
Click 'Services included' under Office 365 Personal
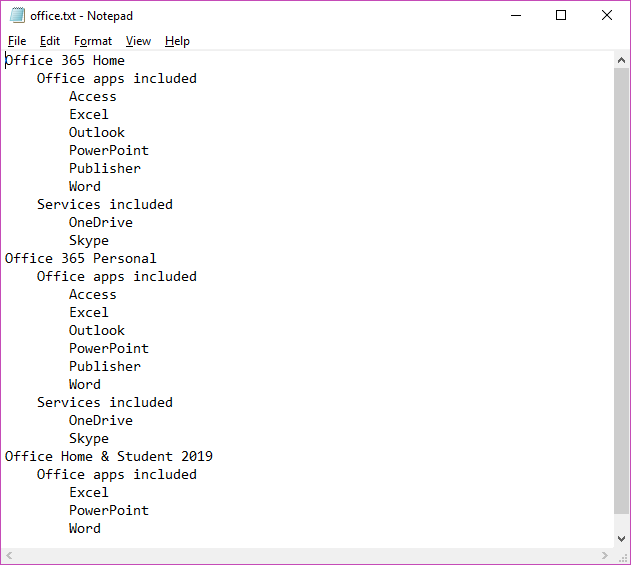[x=105, y=402]
